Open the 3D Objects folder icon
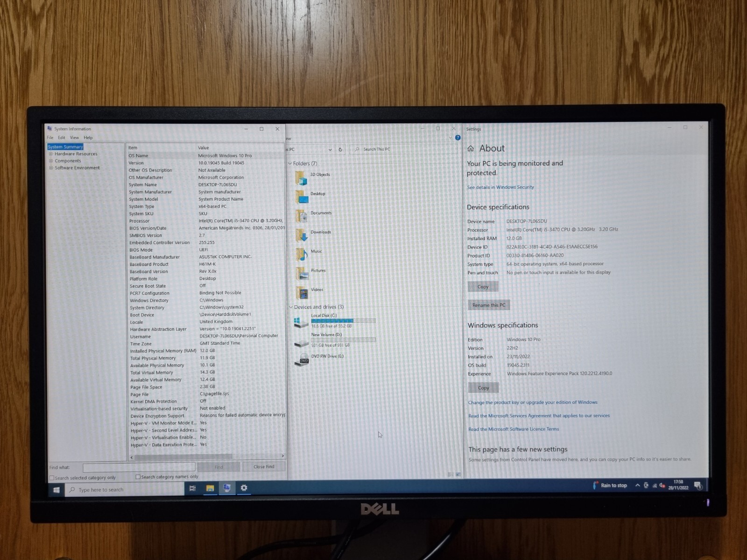The width and height of the screenshot is (747, 560). pyautogui.click(x=301, y=178)
